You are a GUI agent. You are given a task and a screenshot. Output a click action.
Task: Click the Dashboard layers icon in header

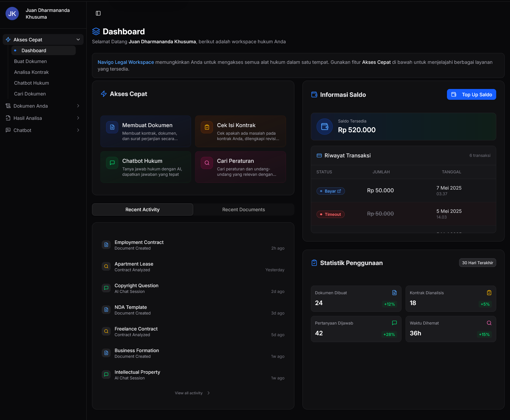(96, 31)
